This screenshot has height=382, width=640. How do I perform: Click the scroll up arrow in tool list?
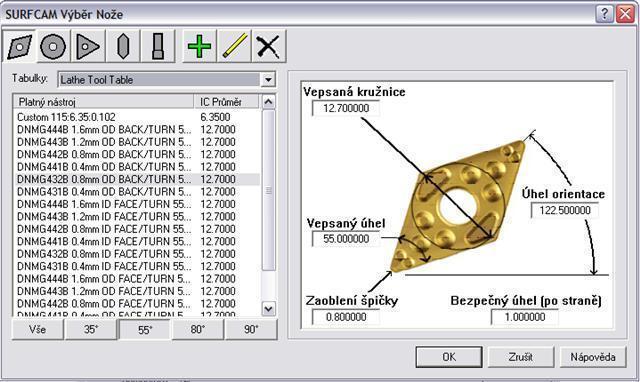268,102
